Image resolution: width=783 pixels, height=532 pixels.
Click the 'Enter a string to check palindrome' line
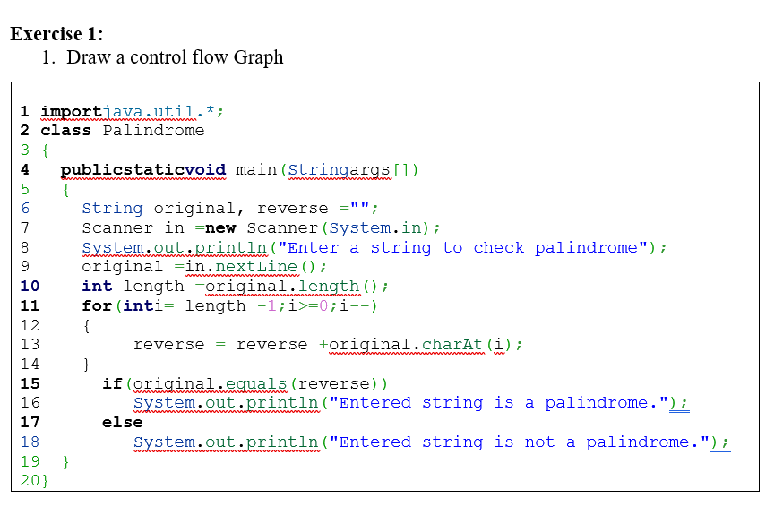click(374, 247)
